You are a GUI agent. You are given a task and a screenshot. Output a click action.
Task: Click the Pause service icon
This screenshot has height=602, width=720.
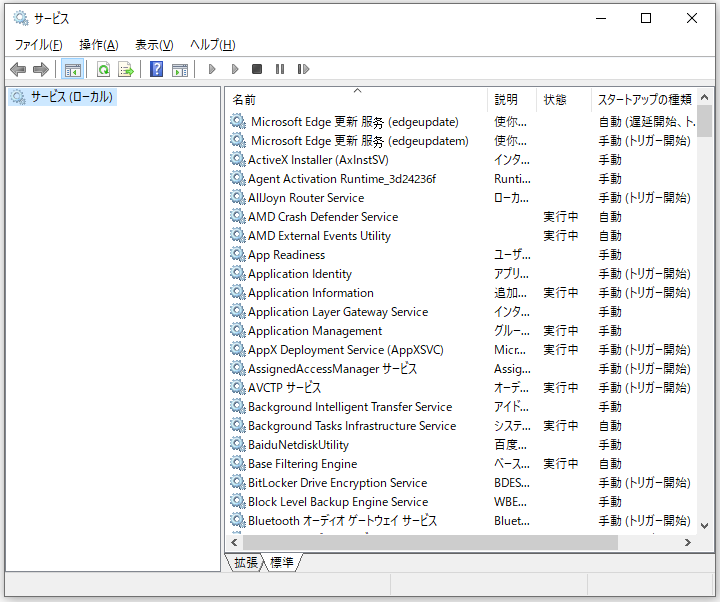(280, 69)
